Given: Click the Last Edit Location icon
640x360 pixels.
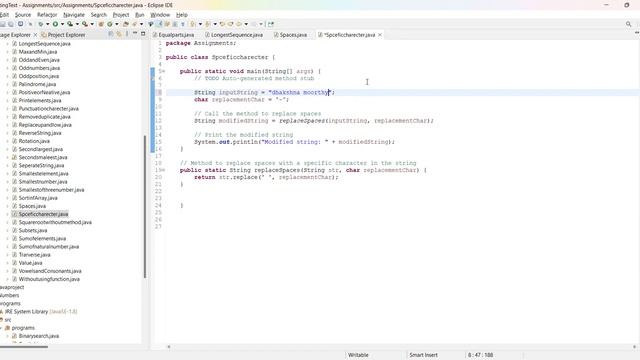Looking at the screenshot, I should 222,24.
